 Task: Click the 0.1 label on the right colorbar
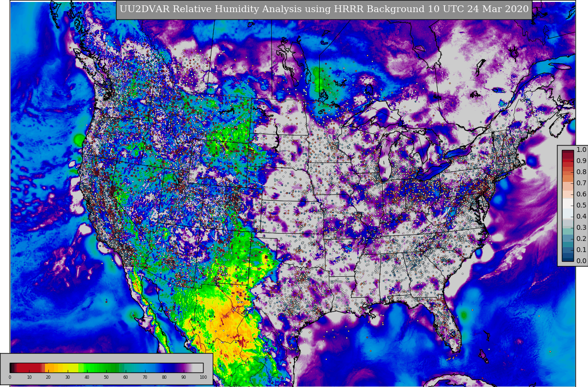581,250
